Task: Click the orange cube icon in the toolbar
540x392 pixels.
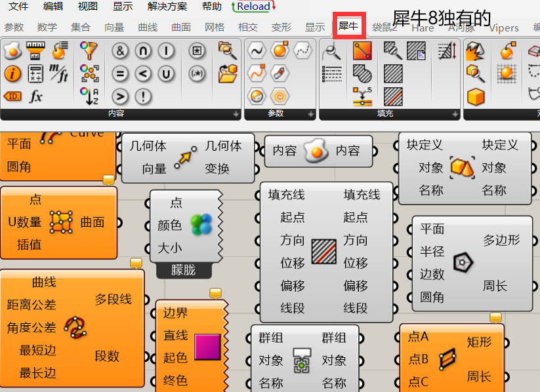Action: (476, 96)
